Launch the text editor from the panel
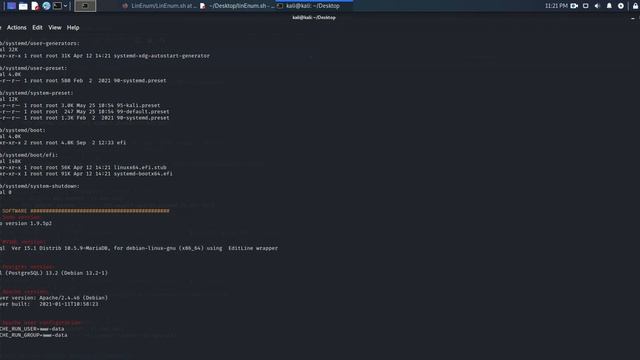The height and width of the screenshot is (360, 640). (35, 6)
